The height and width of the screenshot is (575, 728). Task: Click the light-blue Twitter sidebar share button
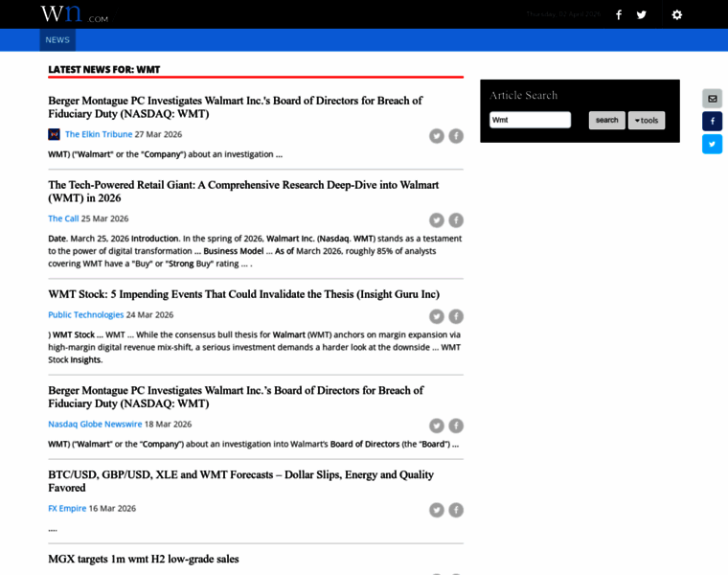point(712,144)
